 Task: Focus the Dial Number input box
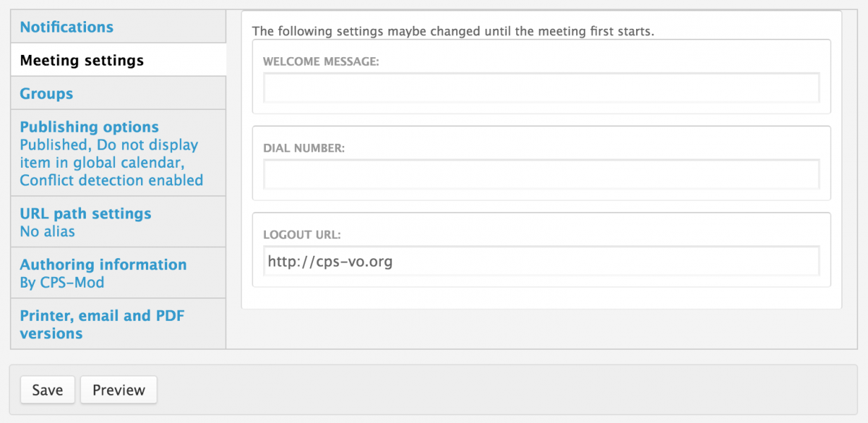coord(541,175)
